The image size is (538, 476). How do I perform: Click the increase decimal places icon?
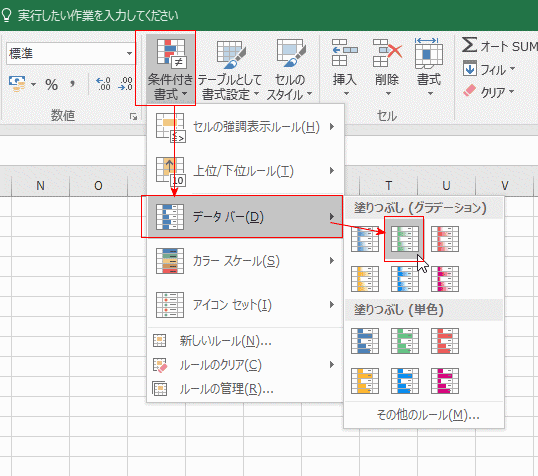tap(103, 84)
